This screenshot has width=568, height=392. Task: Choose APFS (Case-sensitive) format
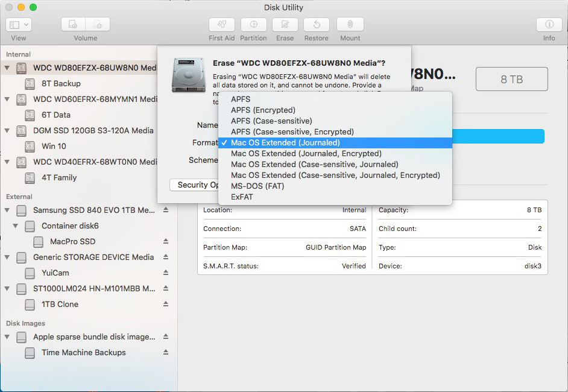335,121
